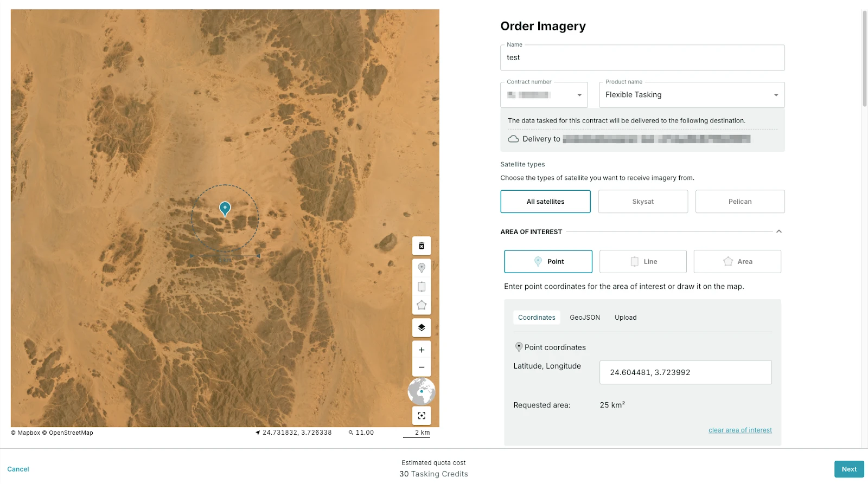Click the trash delete icon on map
This screenshot has height=484, width=868.
coord(422,246)
